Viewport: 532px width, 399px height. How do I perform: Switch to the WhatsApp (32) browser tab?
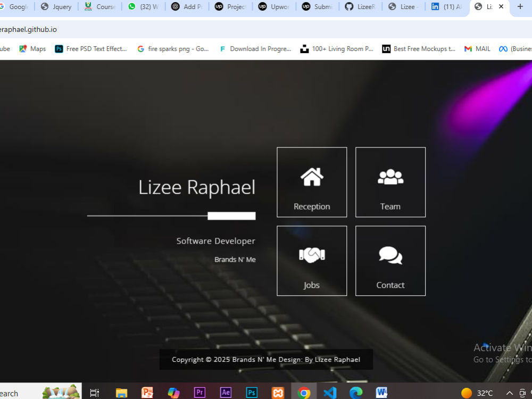tap(144, 7)
